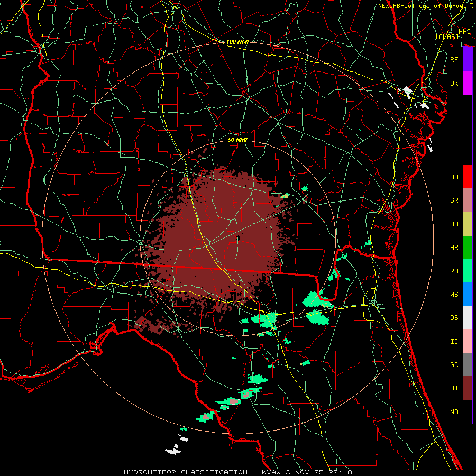Click the 'HHC' product code text
The image size is (476, 476).
tap(464, 32)
